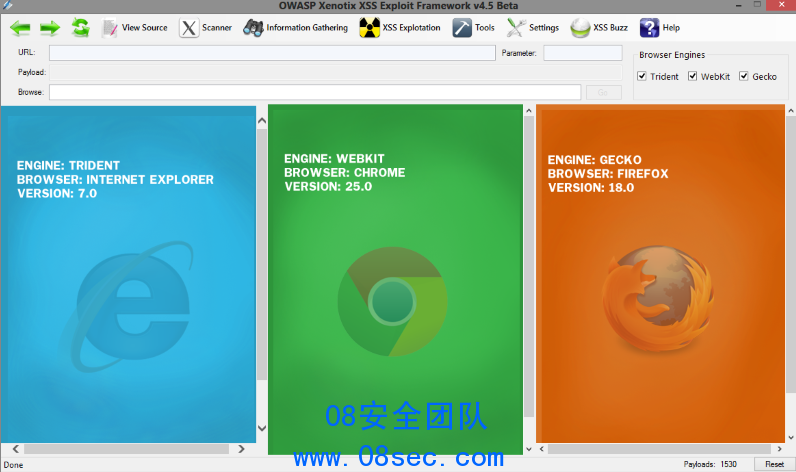
Task: Click the Tools hammer icon
Action: pos(462,28)
